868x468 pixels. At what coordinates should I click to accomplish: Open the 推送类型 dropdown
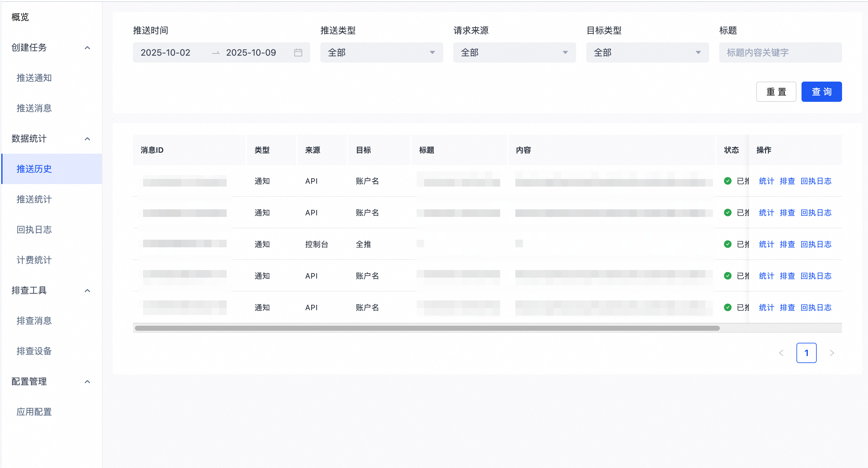(381, 52)
